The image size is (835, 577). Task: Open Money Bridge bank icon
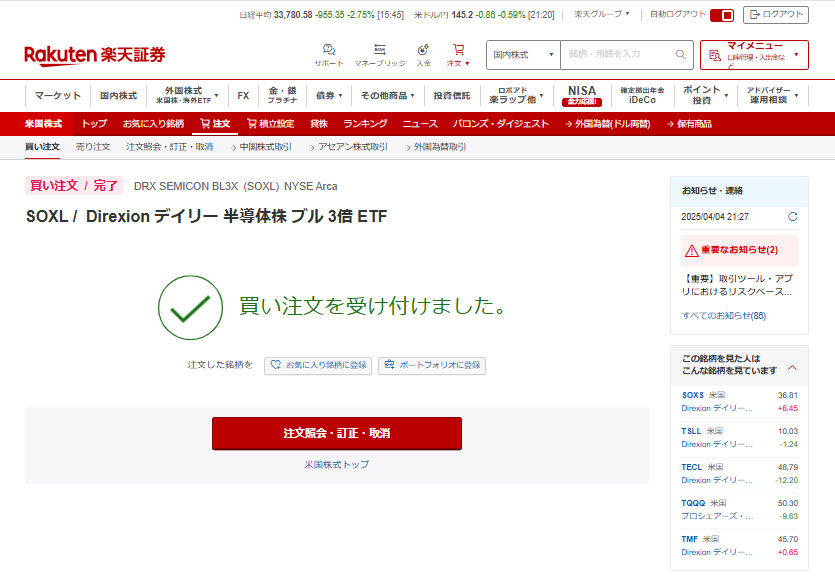[379, 50]
